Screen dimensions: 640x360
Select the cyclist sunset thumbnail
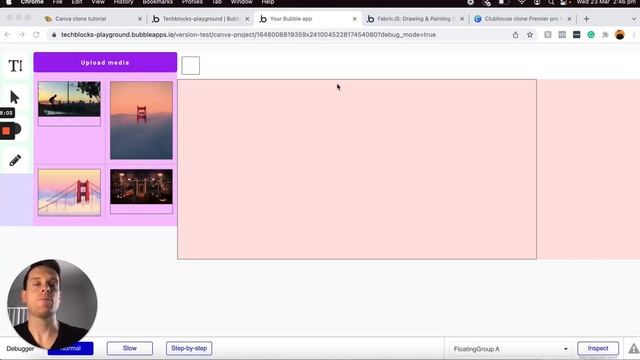[x=69, y=99]
